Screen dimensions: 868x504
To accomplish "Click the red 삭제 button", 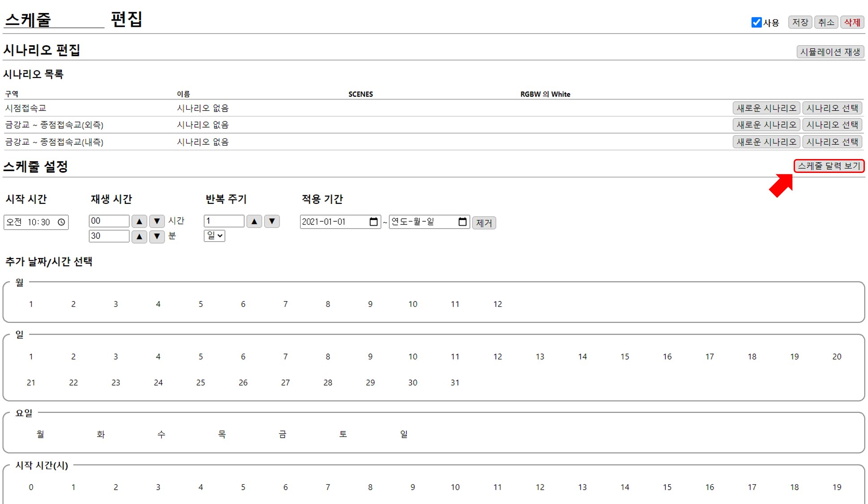I will tap(852, 22).
